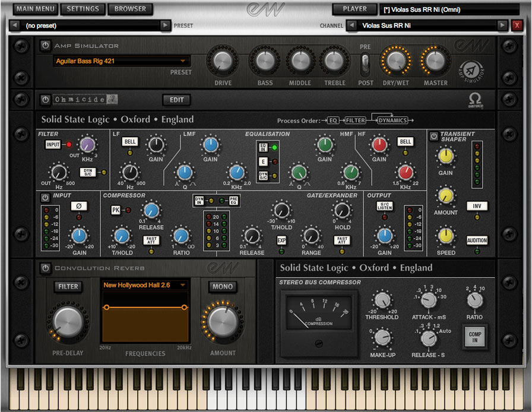532x412 pixels.
Task: Toggle the equaliser E button
Action: point(263,161)
